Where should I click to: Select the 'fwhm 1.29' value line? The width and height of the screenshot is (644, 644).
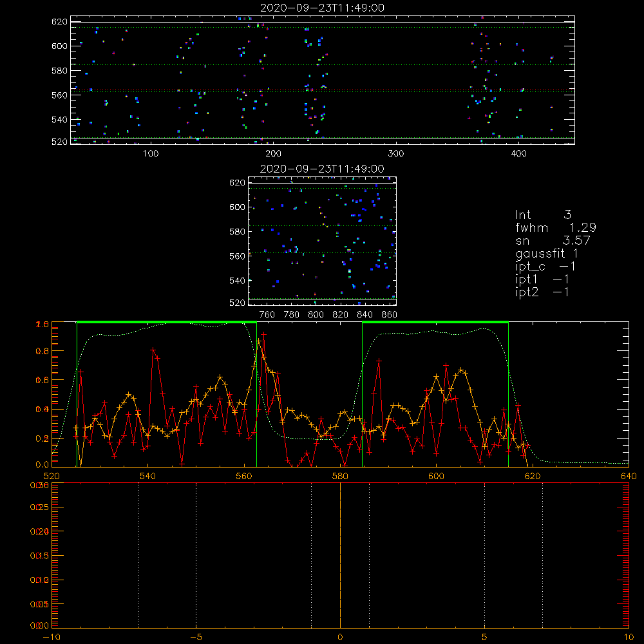click(556, 227)
